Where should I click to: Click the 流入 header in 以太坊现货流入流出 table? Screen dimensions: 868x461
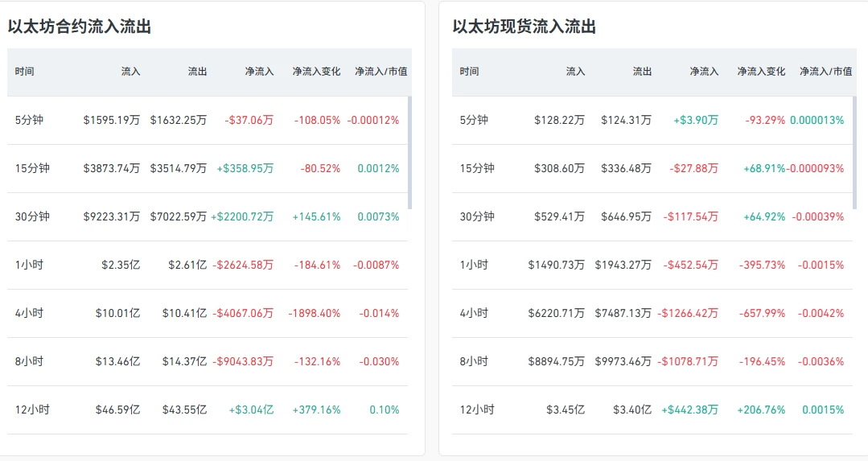click(575, 72)
